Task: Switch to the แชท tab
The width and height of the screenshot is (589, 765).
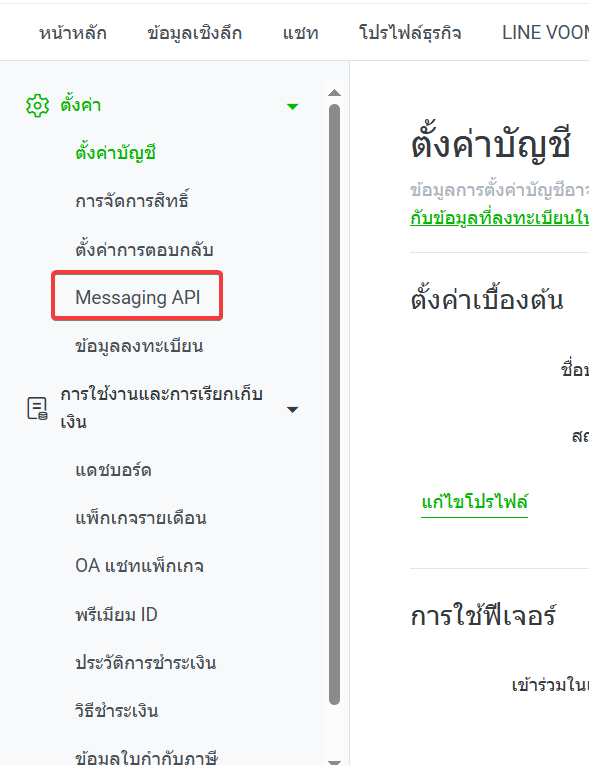Action: 300,33
